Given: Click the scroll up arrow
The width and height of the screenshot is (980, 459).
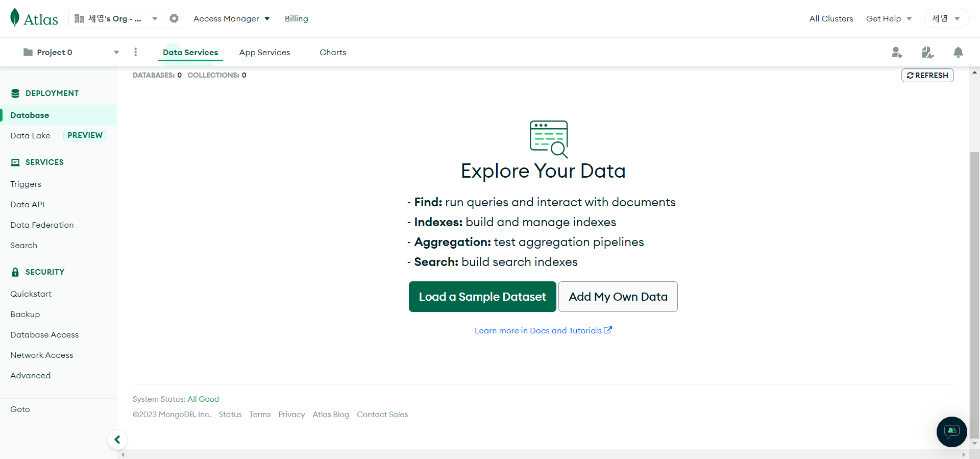Looking at the screenshot, I should [x=974, y=72].
